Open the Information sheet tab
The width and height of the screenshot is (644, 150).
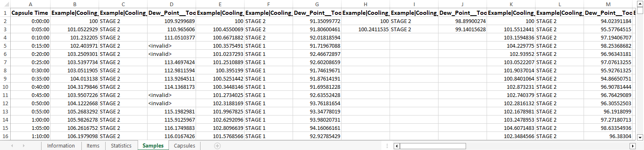point(61,145)
